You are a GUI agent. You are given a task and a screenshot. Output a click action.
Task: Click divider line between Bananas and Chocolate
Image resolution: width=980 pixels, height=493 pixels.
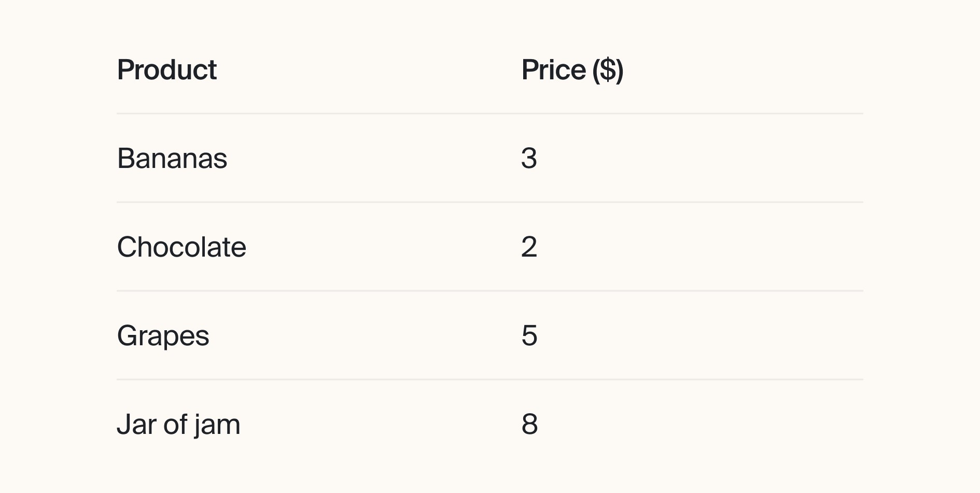coord(490,202)
